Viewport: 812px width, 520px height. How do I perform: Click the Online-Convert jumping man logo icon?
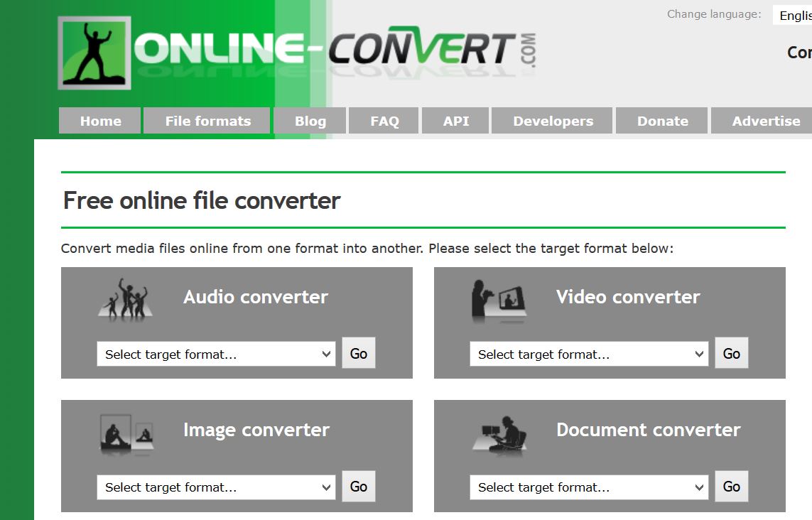click(x=94, y=53)
